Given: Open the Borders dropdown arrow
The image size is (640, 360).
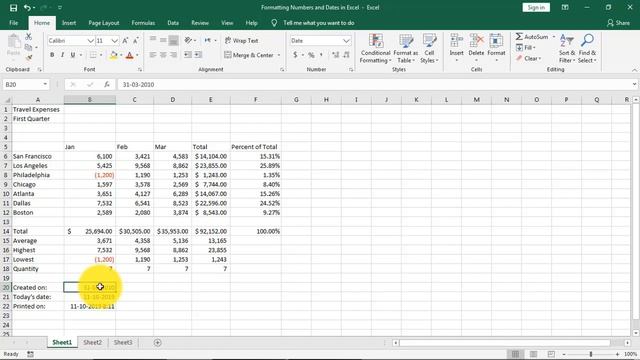Looking at the screenshot, I should click(101, 55).
